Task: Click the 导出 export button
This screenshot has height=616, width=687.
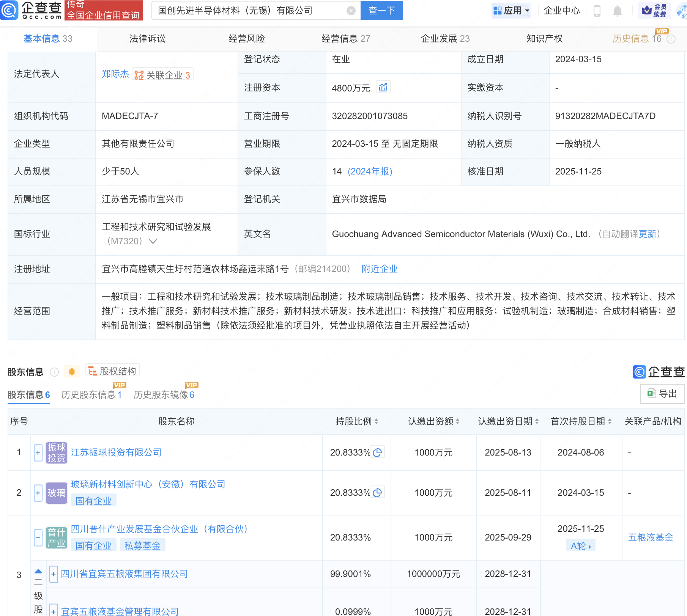Action: 662,394
